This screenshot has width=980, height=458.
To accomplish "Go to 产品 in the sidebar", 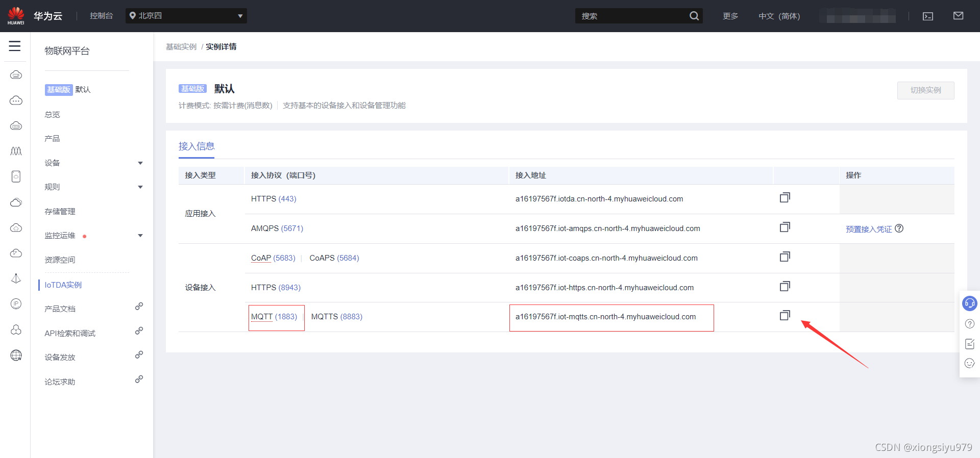I will tap(52, 139).
